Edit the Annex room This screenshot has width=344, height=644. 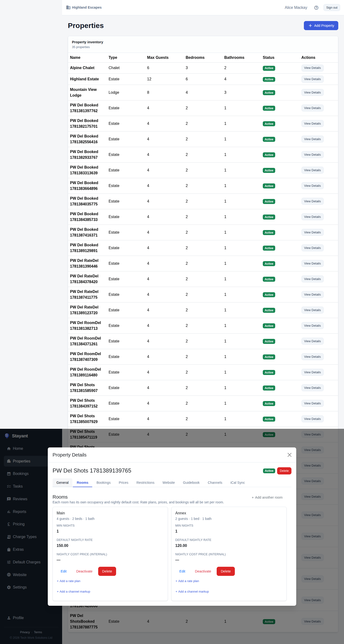(182, 571)
